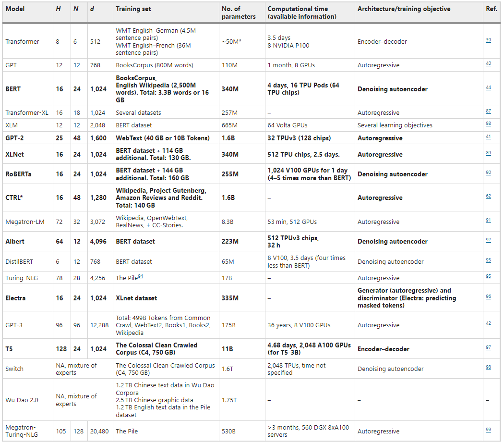Click the Albert model name
The image size is (504, 444).
coord(15,241)
